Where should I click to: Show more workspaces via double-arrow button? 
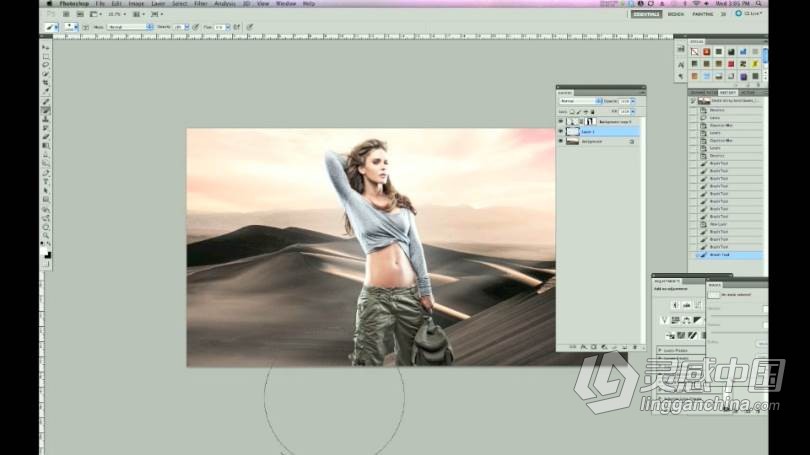click(723, 14)
